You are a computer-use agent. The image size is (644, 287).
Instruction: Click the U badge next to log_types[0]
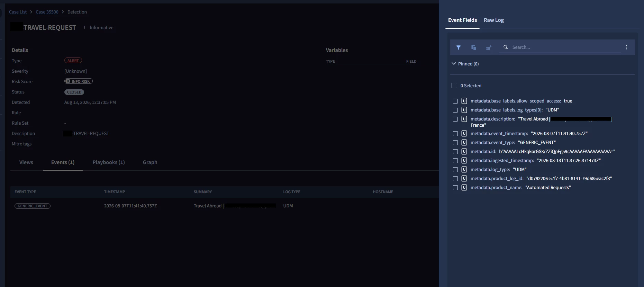[464, 110]
